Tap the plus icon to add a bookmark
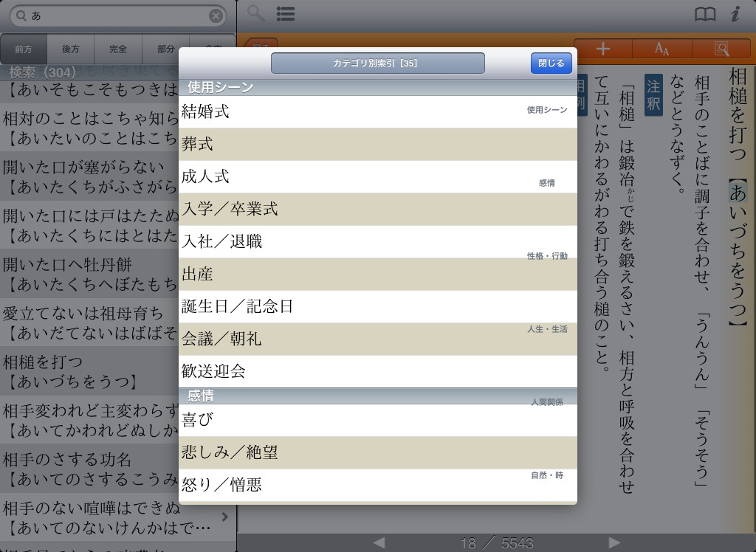 pos(603,49)
